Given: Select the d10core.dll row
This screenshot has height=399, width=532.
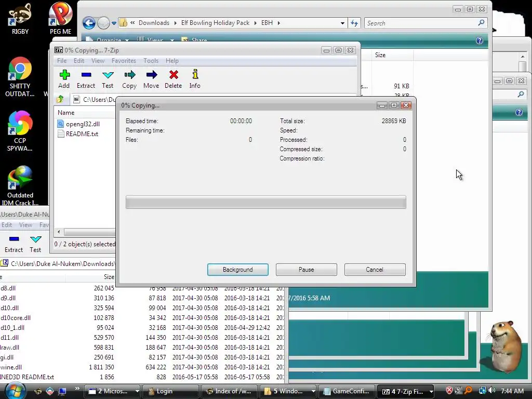Looking at the screenshot, I should click(142, 318).
